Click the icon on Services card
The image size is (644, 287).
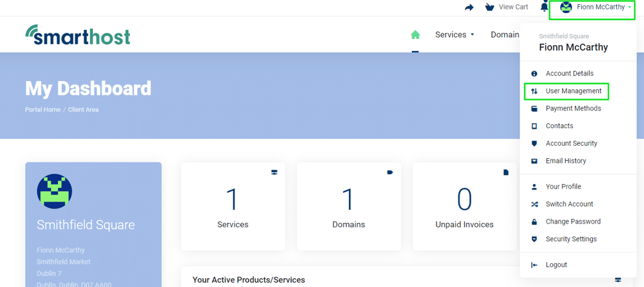(274, 173)
